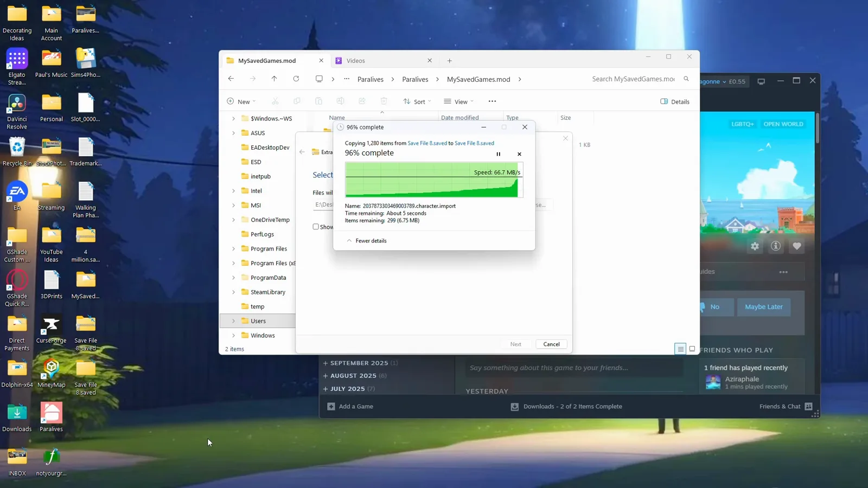Image resolution: width=868 pixels, height=488 pixels.
Task: Open the Sort dropdown in Explorer
Action: [x=417, y=101]
